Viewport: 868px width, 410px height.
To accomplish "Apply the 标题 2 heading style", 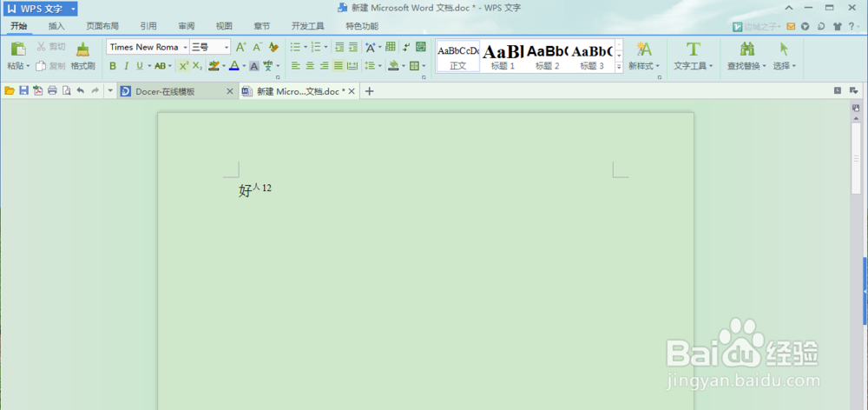I will (548, 56).
